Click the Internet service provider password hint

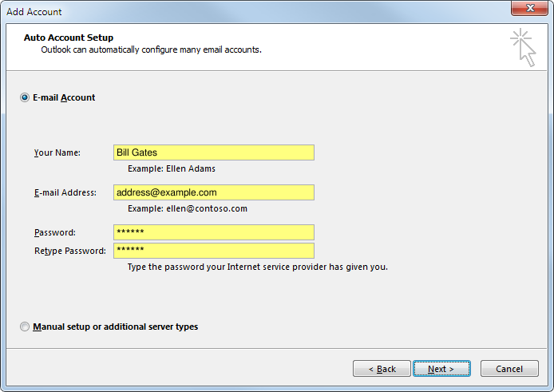pyautogui.click(x=257, y=267)
